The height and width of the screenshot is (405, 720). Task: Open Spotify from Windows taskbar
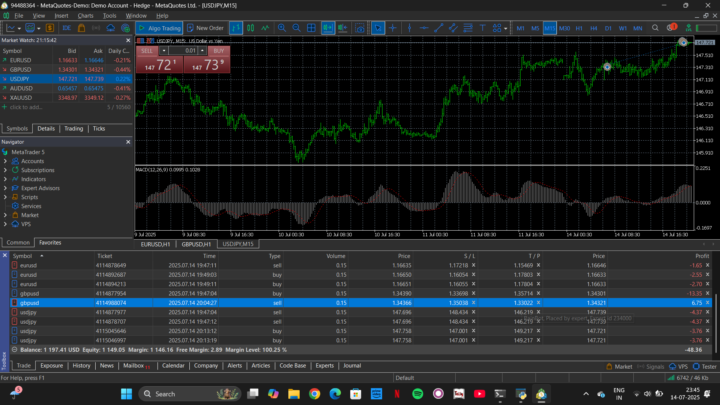[x=417, y=394]
